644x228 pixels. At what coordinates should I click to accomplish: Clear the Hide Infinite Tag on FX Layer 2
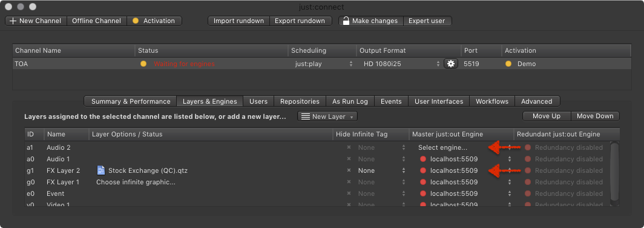click(349, 170)
